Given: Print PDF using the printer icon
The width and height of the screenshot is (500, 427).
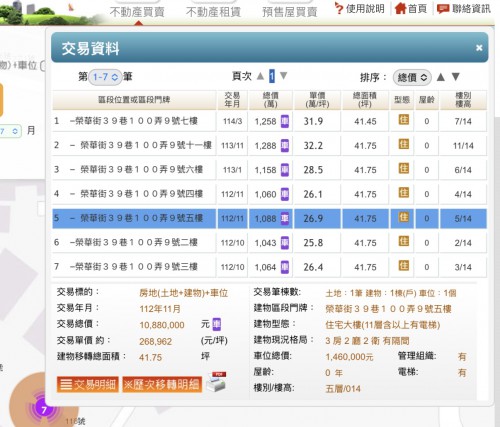Looking at the screenshot, I should 216,381.
